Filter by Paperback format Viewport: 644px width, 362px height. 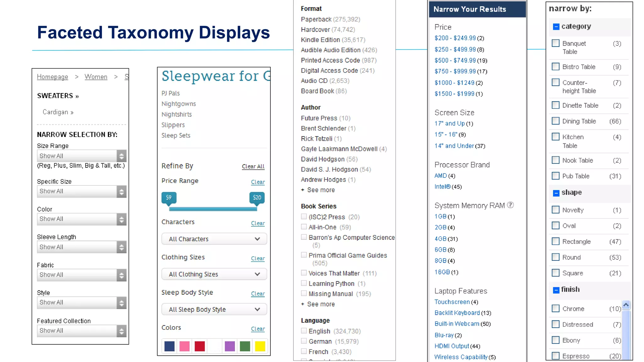[316, 19]
